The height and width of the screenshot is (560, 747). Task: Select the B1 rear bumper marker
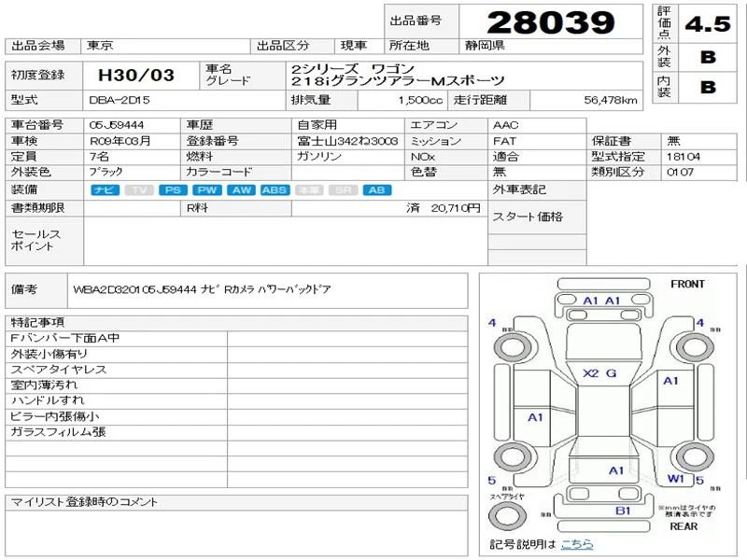coord(623,511)
